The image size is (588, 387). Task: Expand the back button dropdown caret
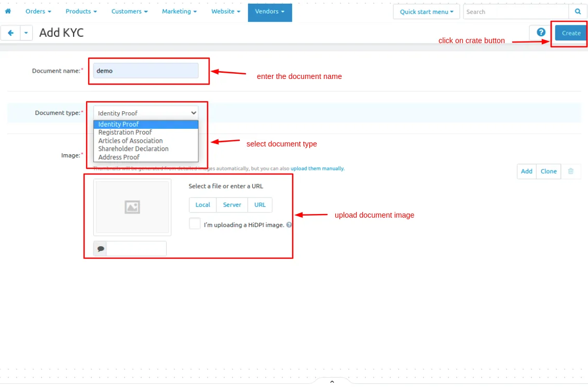(26, 33)
